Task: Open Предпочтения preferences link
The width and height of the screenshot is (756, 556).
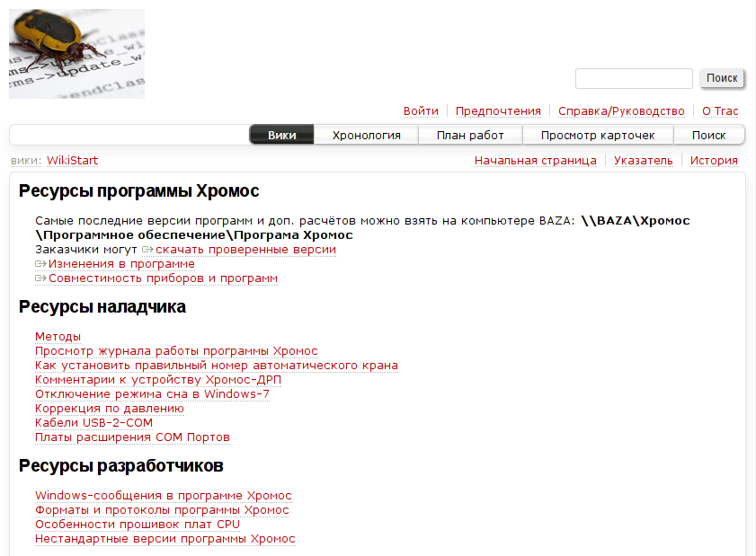Action: coord(498,111)
